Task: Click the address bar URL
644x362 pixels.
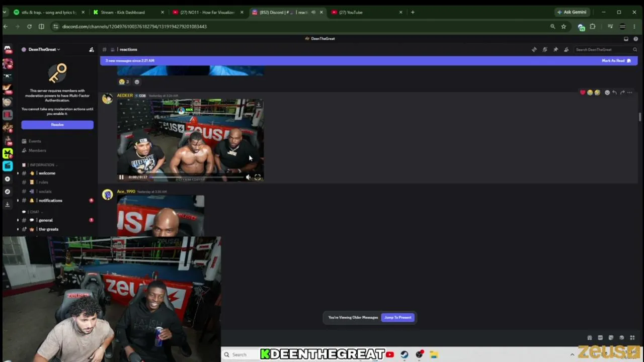Action: [x=134, y=27]
